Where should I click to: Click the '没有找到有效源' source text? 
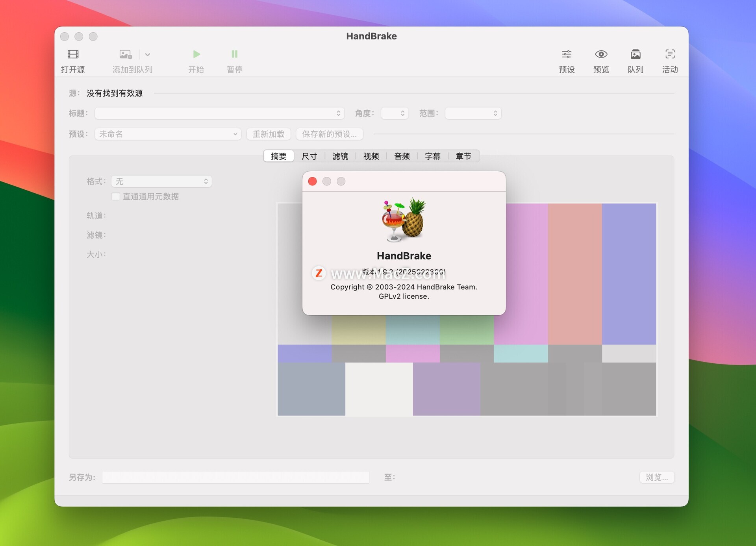point(115,93)
